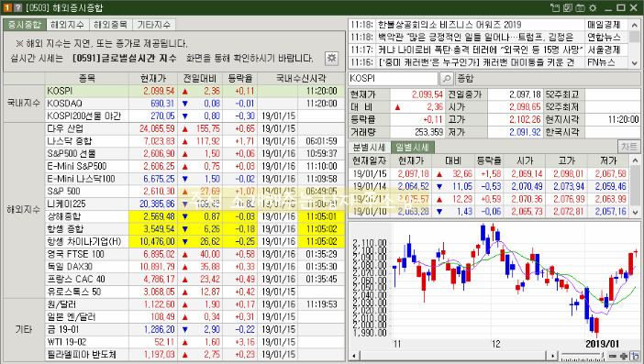Click the gear button beside the 0591 notice

click(331, 59)
